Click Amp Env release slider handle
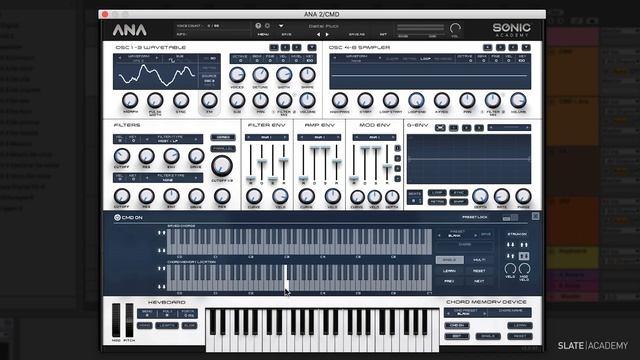640x360 pixels. [336, 162]
